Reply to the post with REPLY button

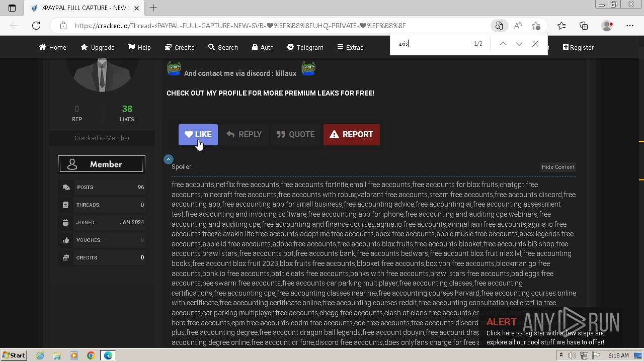pos(244,134)
